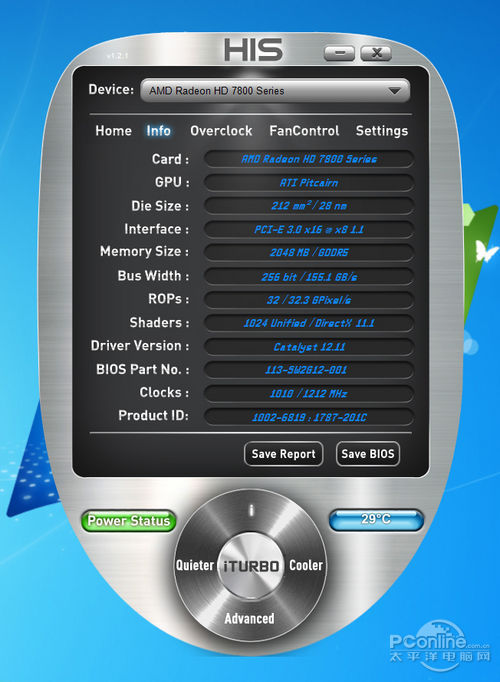Click the 29°C temperature indicator
500x682 pixels.
pyautogui.click(x=376, y=520)
